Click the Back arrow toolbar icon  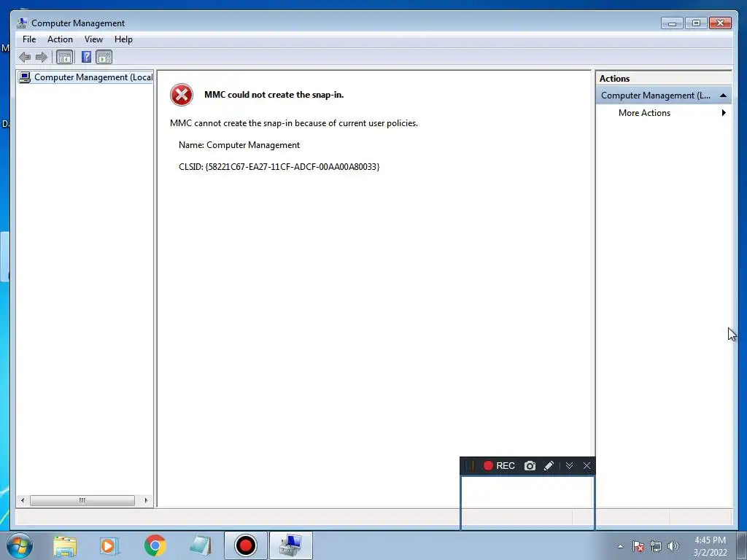(25, 58)
